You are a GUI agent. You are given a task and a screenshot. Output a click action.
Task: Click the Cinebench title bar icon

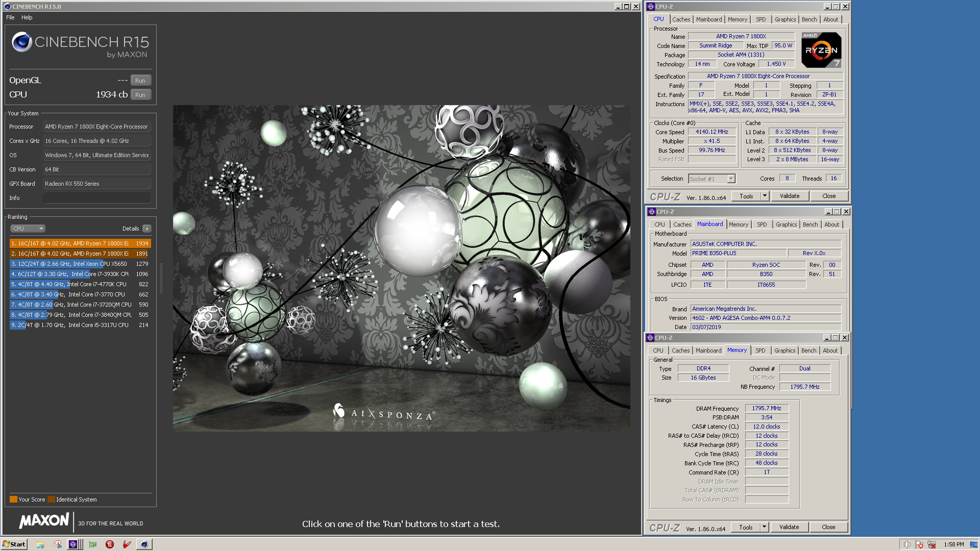tap(7, 7)
